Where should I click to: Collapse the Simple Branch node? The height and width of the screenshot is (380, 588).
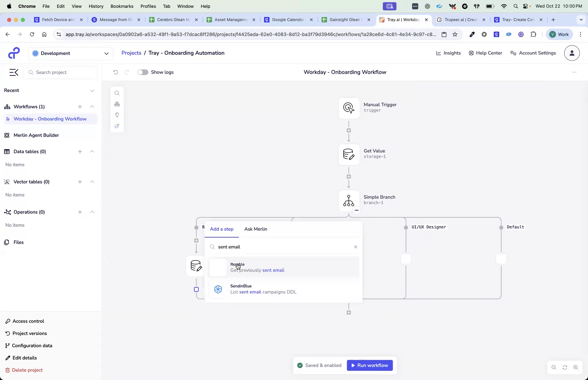click(x=357, y=210)
